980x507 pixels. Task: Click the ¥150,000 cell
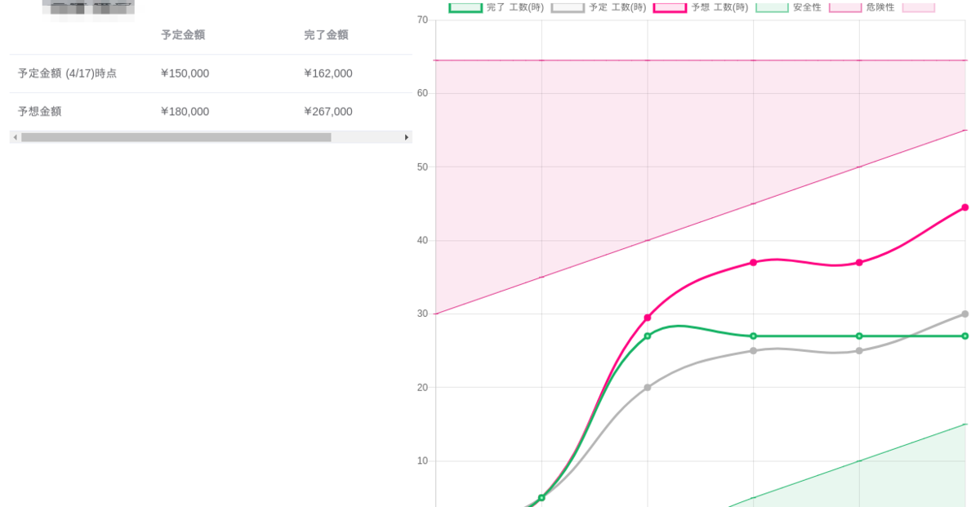[x=185, y=73]
